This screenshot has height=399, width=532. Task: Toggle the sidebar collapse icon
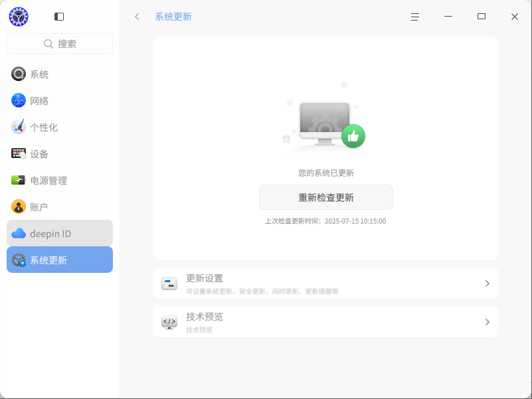59,17
